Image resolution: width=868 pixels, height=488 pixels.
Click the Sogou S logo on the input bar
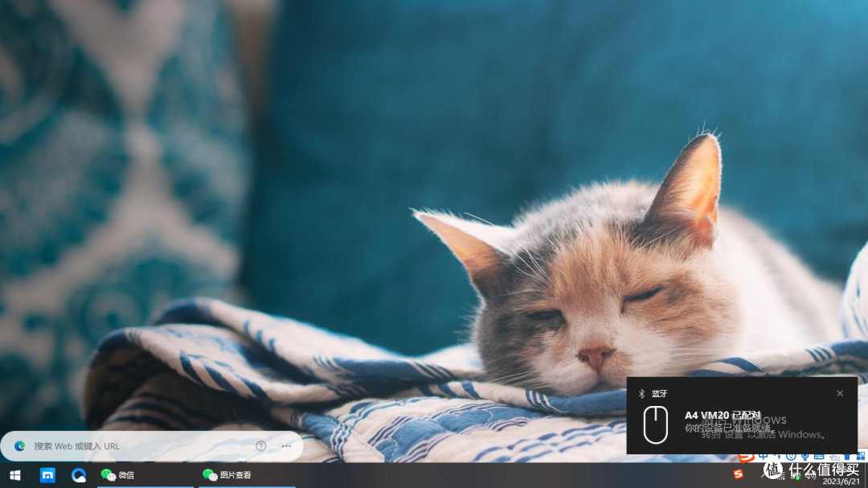(x=746, y=457)
